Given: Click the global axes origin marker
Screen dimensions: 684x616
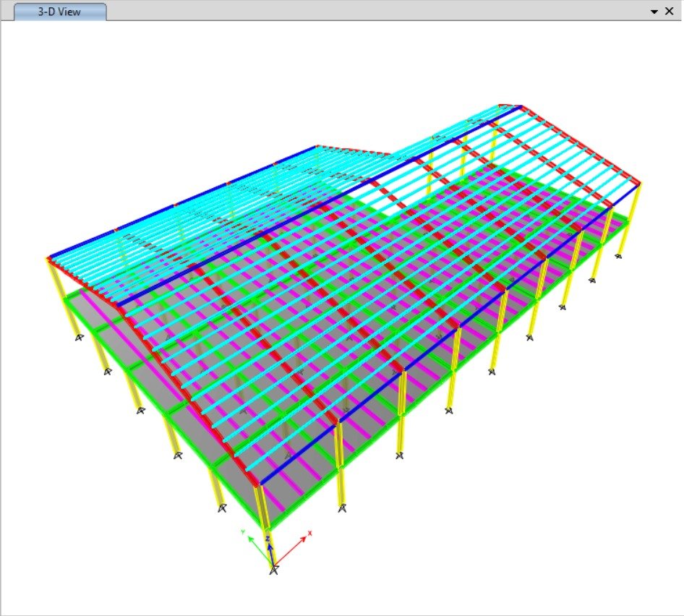Looking at the screenshot, I should tap(273, 570).
